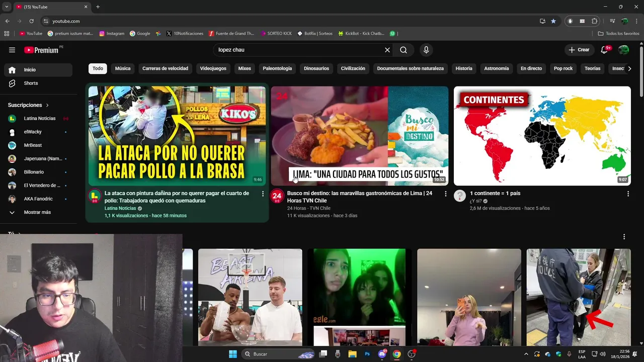Expand Mostrar más in subscriptions
The height and width of the screenshot is (362, 644).
tap(38, 212)
